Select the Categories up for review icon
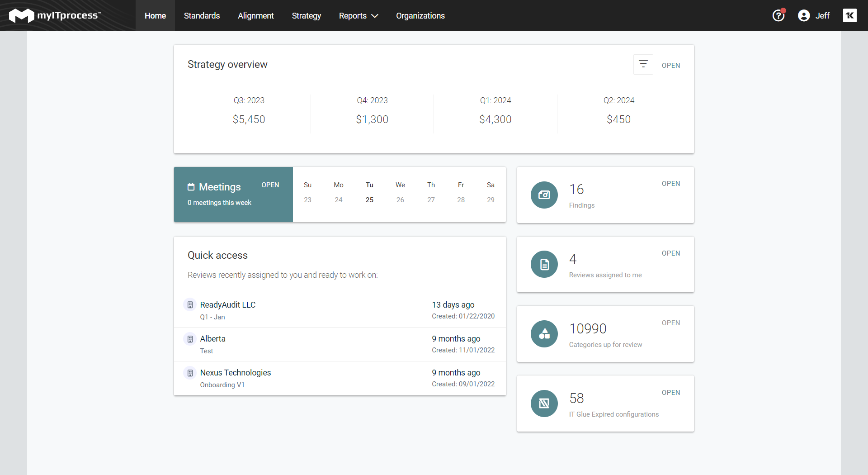The height and width of the screenshot is (475, 868). (x=544, y=334)
